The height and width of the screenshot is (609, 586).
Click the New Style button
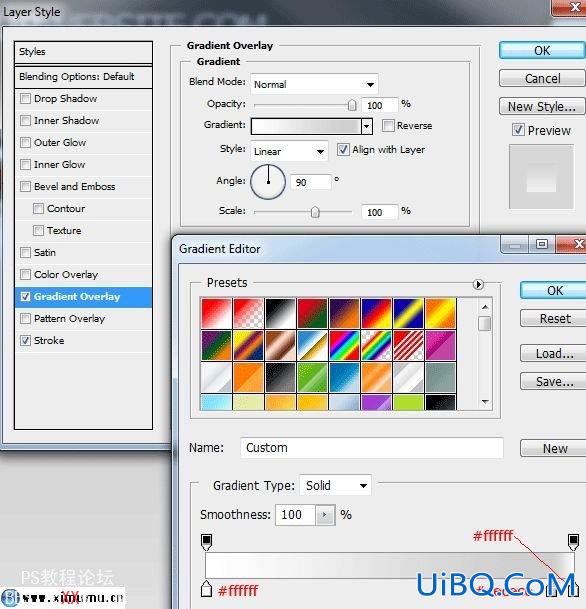tap(542, 106)
